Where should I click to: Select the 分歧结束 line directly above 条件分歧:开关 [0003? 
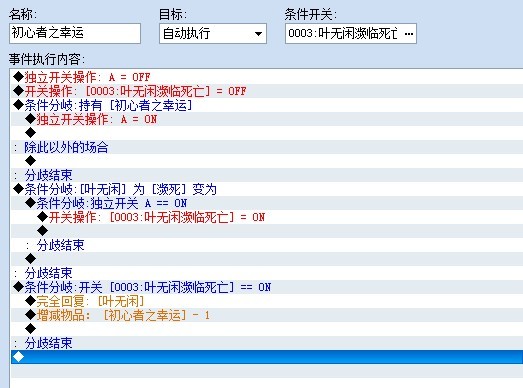pyautogui.click(x=267, y=273)
